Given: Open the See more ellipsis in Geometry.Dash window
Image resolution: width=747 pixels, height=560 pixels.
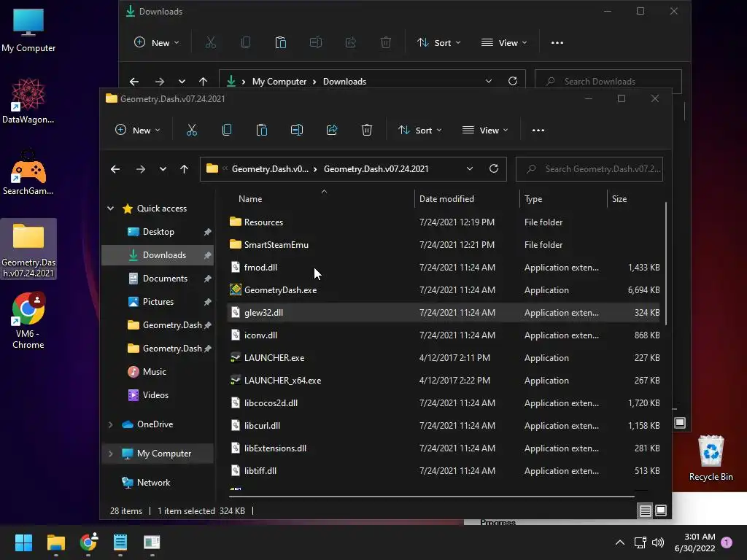Looking at the screenshot, I should click(538, 130).
